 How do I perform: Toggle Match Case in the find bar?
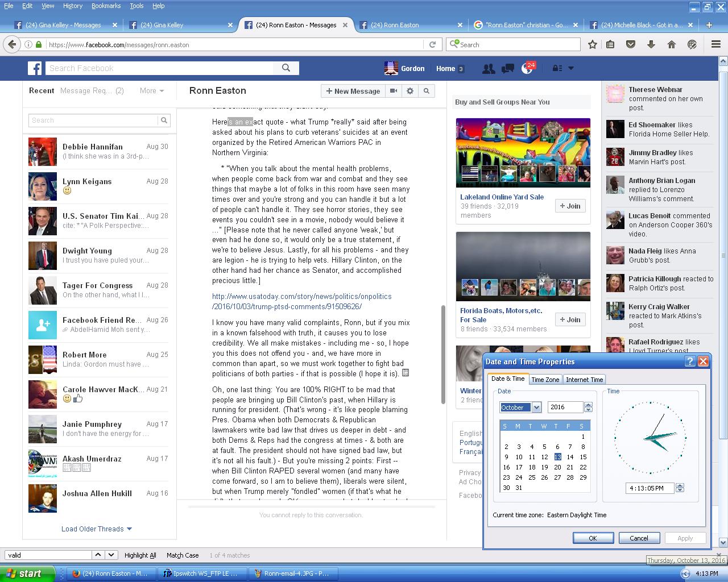pos(183,555)
